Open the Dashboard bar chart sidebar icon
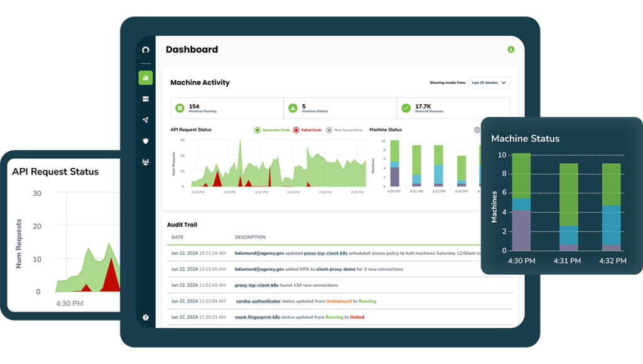This screenshot has width=643, height=364. click(146, 78)
